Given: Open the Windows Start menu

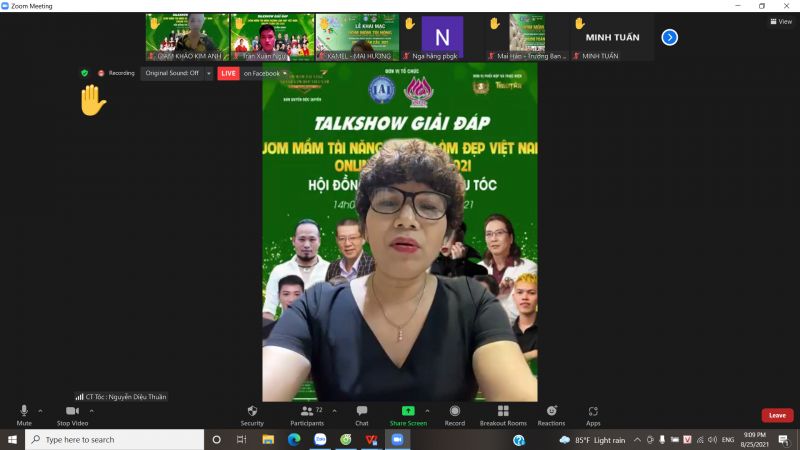Looking at the screenshot, I should (x=12, y=439).
